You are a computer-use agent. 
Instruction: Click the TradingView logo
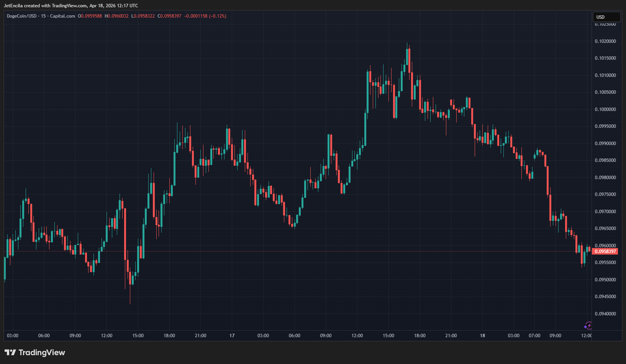coord(35,353)
